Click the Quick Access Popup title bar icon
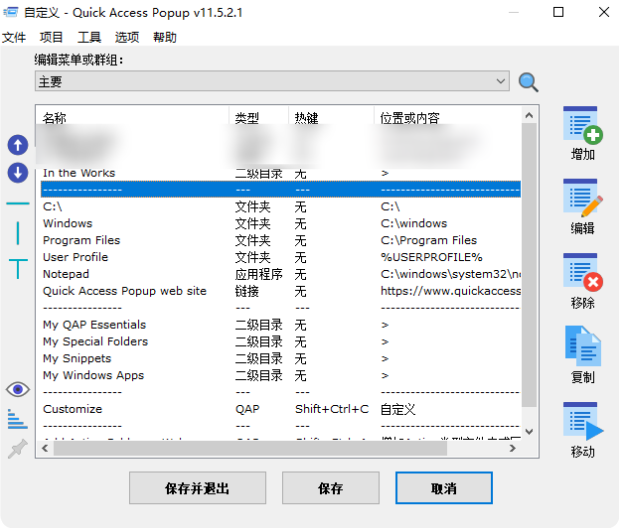Image resolution: width=619 pixels, height=528 pixels. [x=11, y=12]
